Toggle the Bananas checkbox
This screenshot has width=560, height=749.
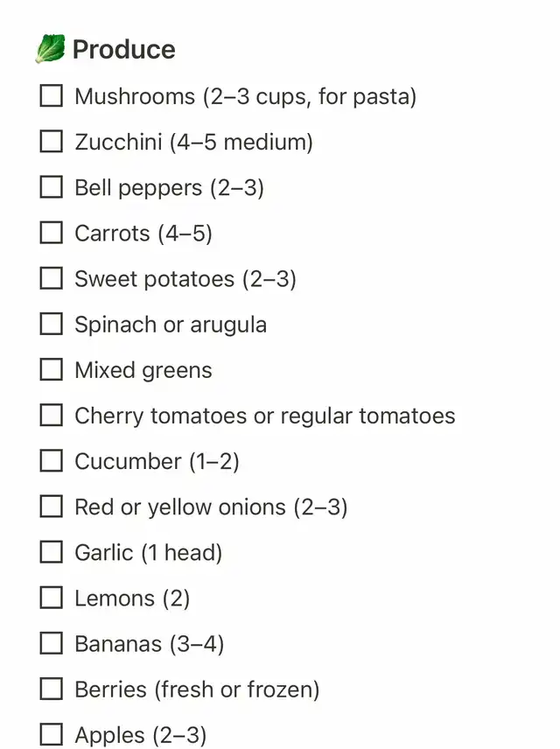coord(52,644)
